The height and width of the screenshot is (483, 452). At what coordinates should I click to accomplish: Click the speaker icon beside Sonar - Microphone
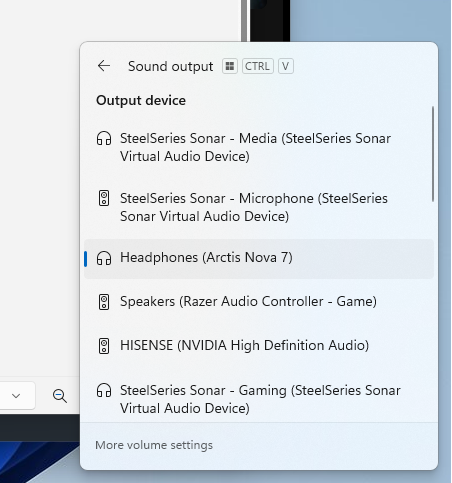104,198
